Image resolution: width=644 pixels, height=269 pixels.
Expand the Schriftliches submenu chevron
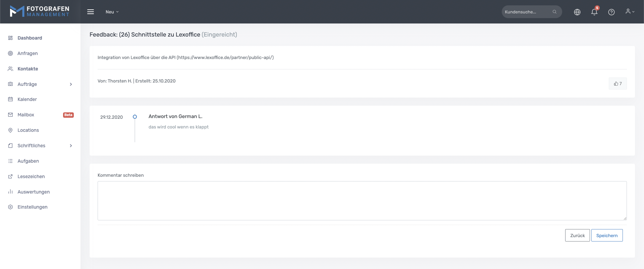click(x=71, y=146)
